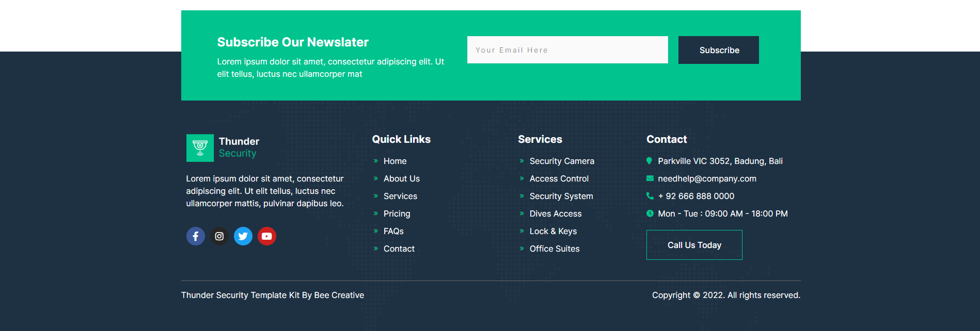This screenshot has width=980, height=331.
Task: Open the Facebook social icon
Action: point(195,236)
